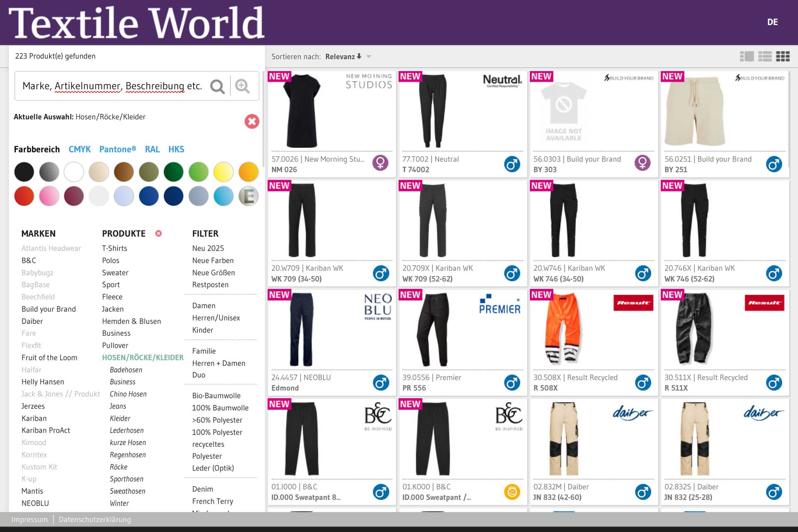Click male icon on R 511X
The height and width of the screenshot is (532, 798).
tap(774, 383)
